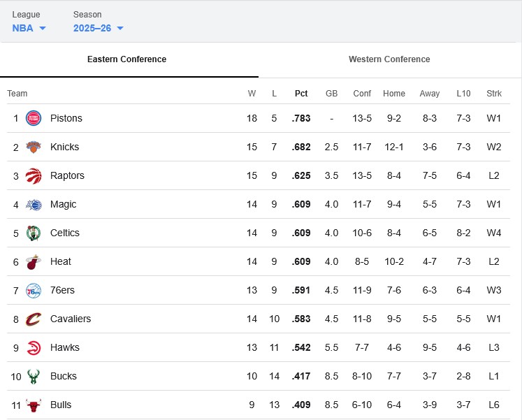This screenshot has width=522, height=420.
Task: Click the Home column header
Action: [x=394, y=94]
